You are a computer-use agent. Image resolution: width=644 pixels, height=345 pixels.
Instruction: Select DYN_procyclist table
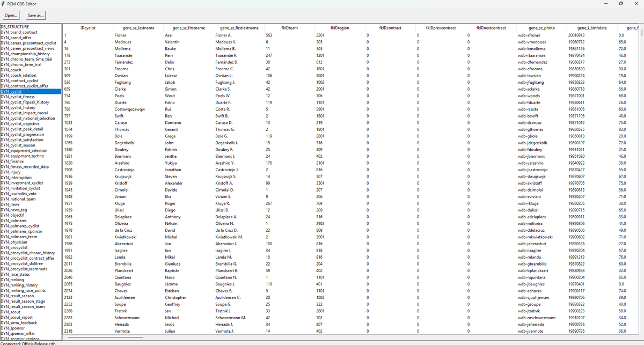[x=14, y=247]
